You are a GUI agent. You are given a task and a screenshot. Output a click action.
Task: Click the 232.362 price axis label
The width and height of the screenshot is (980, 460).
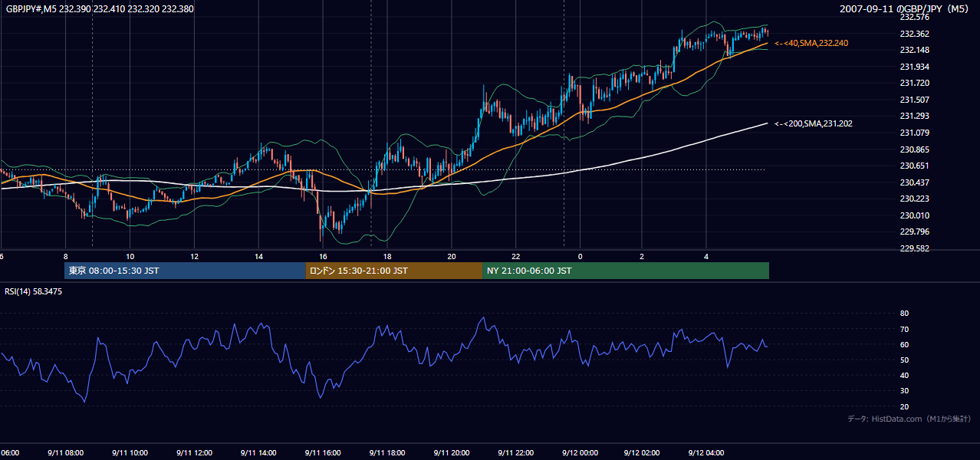[914, 34]
